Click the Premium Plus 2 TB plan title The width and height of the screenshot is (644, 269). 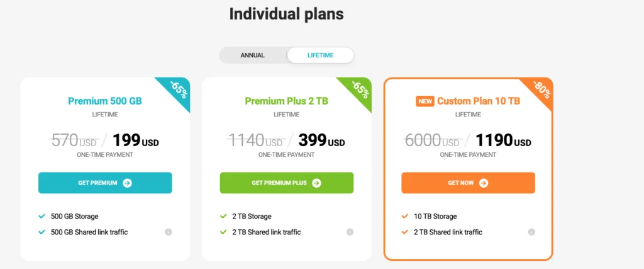tap(287, 101)
